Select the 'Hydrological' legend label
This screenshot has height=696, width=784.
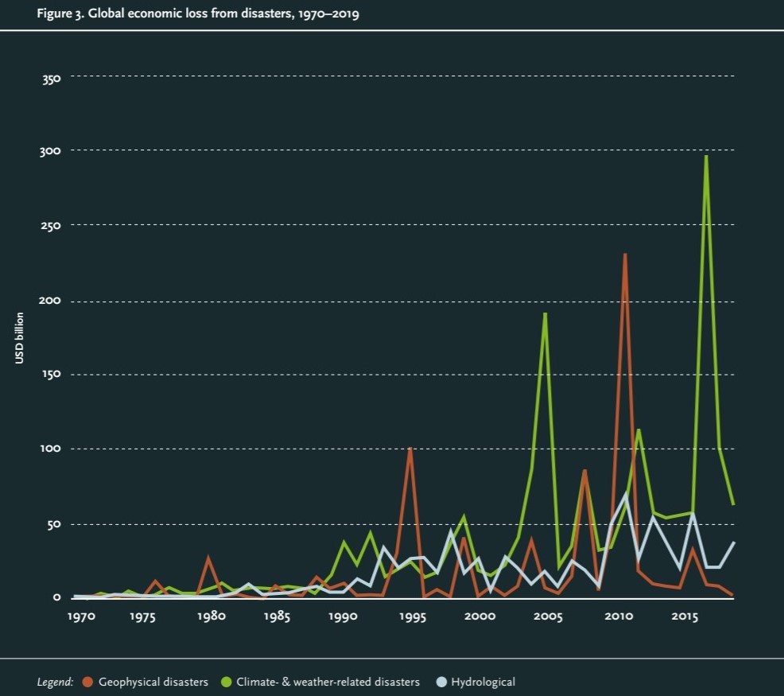(x=483, y=682)
